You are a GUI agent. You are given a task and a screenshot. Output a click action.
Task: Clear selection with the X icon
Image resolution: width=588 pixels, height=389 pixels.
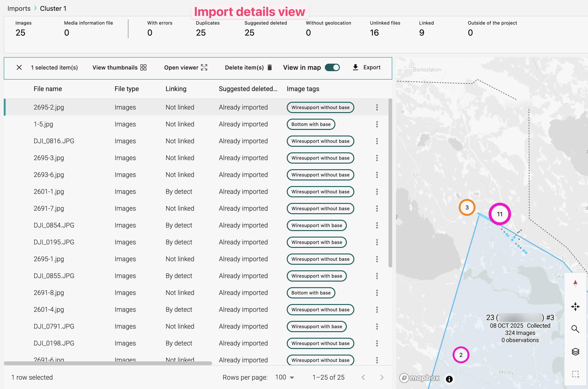coord(19,67)
